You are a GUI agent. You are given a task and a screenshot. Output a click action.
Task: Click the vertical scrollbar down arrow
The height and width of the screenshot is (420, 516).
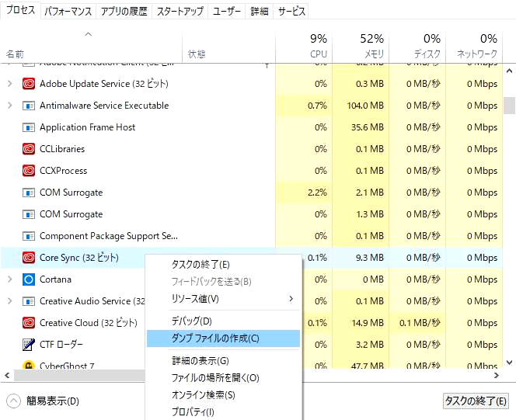(x=510, y=363)
